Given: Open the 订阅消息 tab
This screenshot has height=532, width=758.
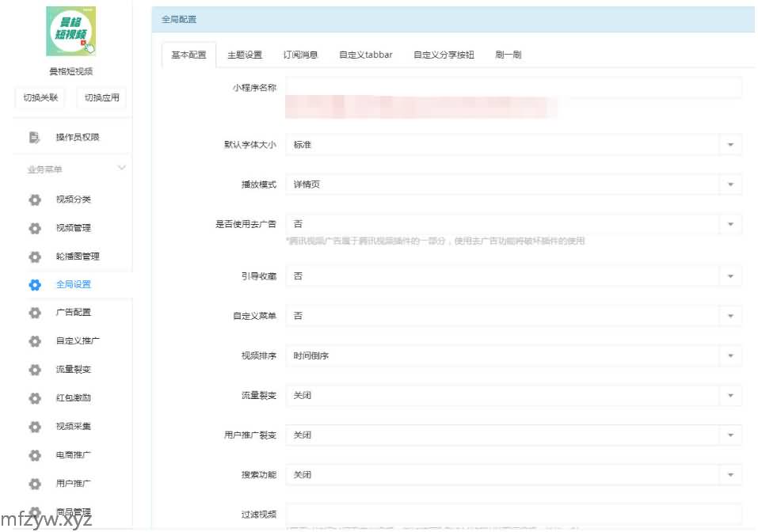Looking at the screenshot, I should (300, 55).
